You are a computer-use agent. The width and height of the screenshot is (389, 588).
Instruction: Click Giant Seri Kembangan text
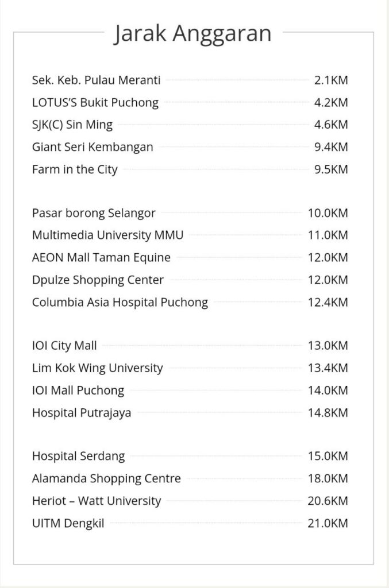pyautogui.click(x=93, y=147)
